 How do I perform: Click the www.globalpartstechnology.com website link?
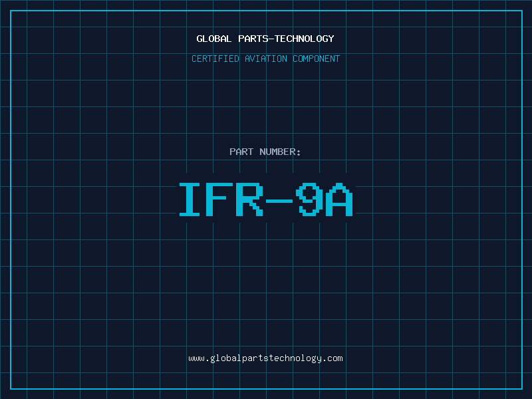265,358
